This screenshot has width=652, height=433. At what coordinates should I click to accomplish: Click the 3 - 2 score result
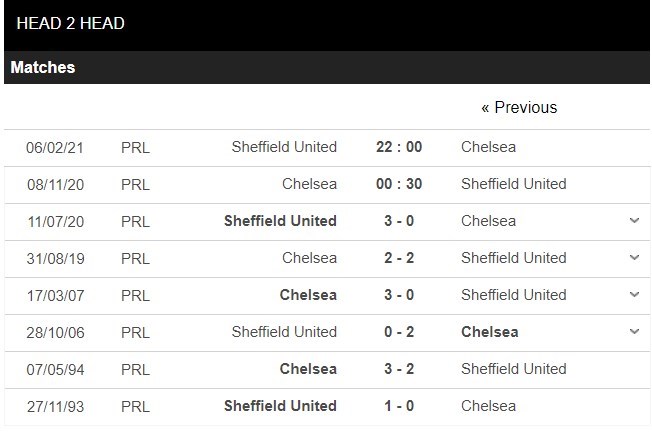tap(399, 369)
